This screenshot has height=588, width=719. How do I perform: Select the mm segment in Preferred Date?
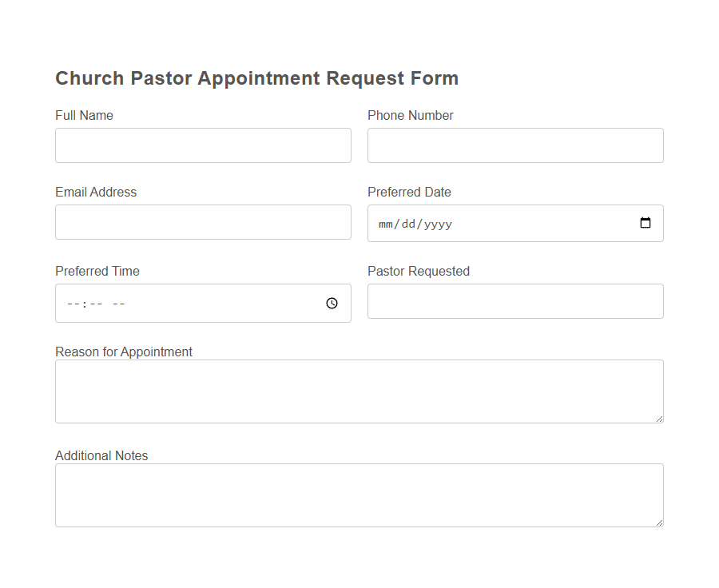[x=384, y=224]
